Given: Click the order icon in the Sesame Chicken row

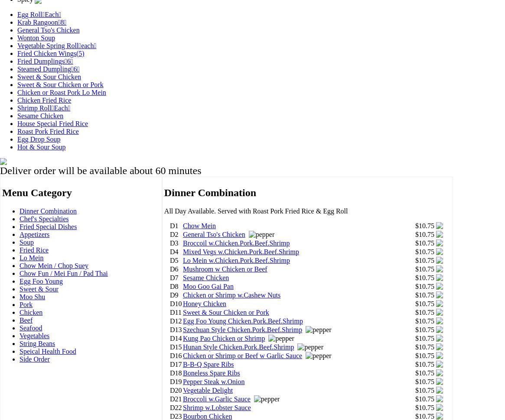Looking at the screenshot, I should coord(440,278).
